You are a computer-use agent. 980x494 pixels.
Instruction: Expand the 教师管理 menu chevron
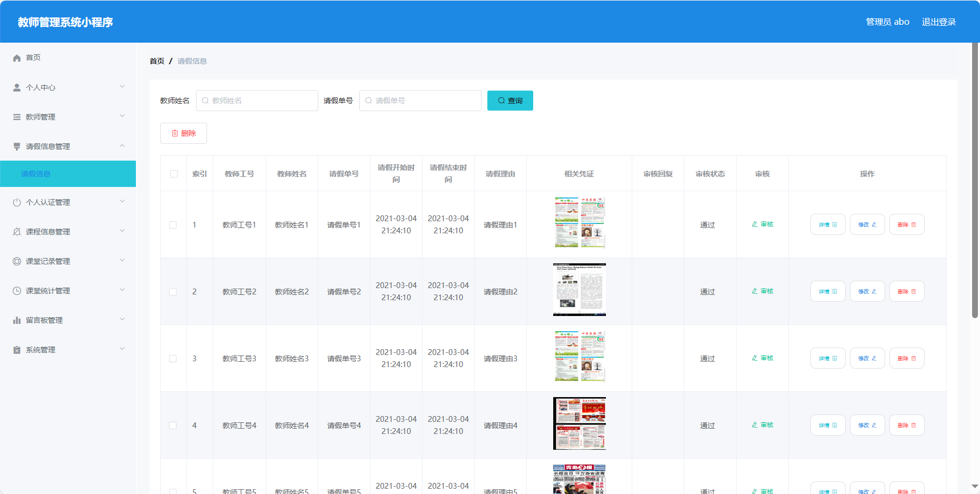coord(122,116)
